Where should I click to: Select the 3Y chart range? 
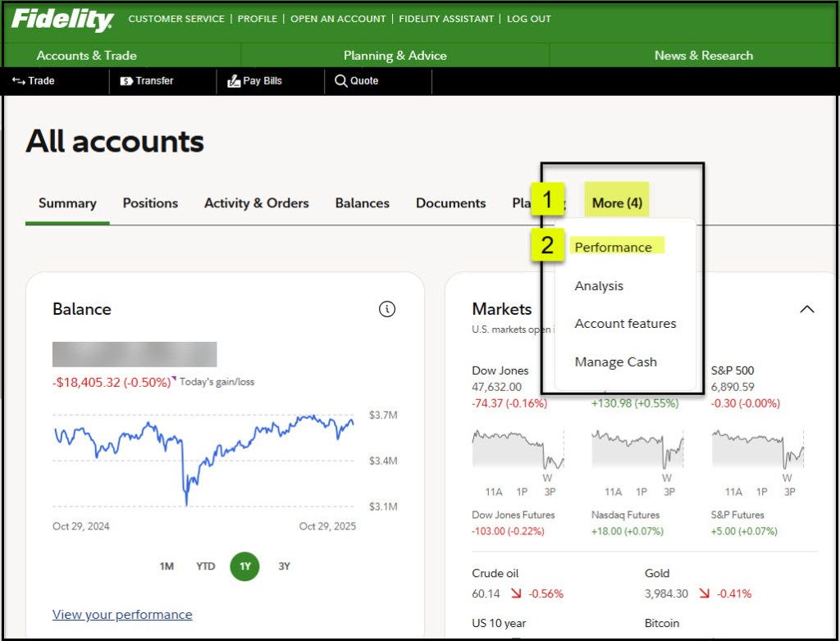click(284, 566)
